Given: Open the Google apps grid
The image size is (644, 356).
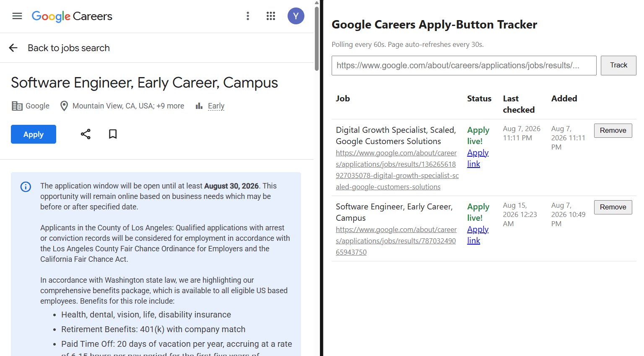Looking at the screenshot, I should coord(271,16).
